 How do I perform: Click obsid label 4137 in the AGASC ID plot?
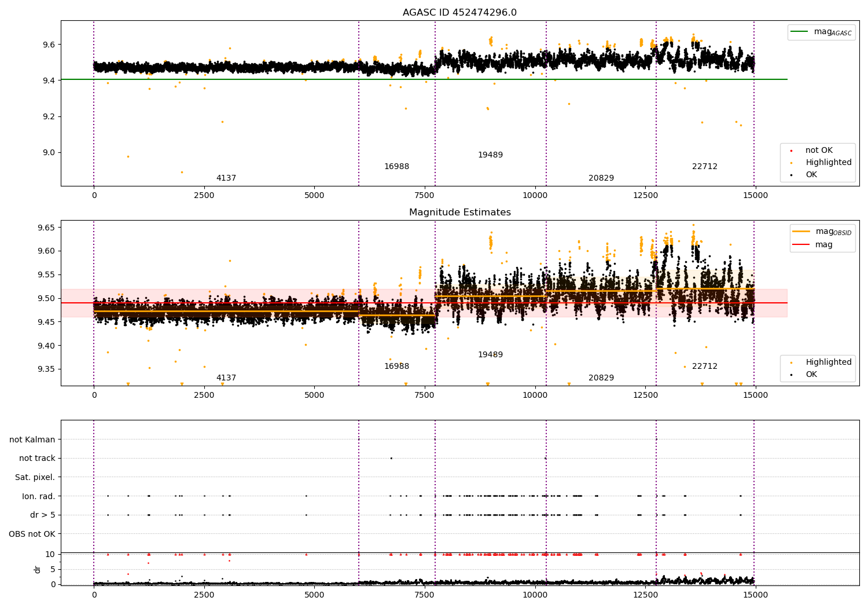(x=226, y=178)
